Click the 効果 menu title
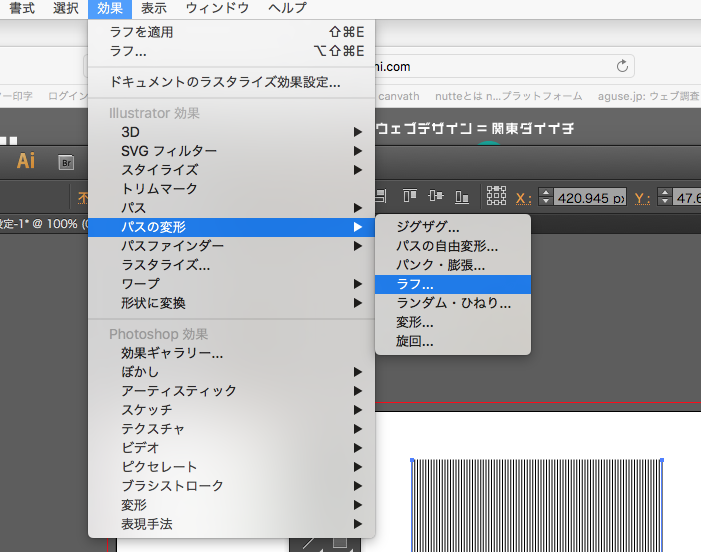The image size is (701, 552). tap(110, 8)
